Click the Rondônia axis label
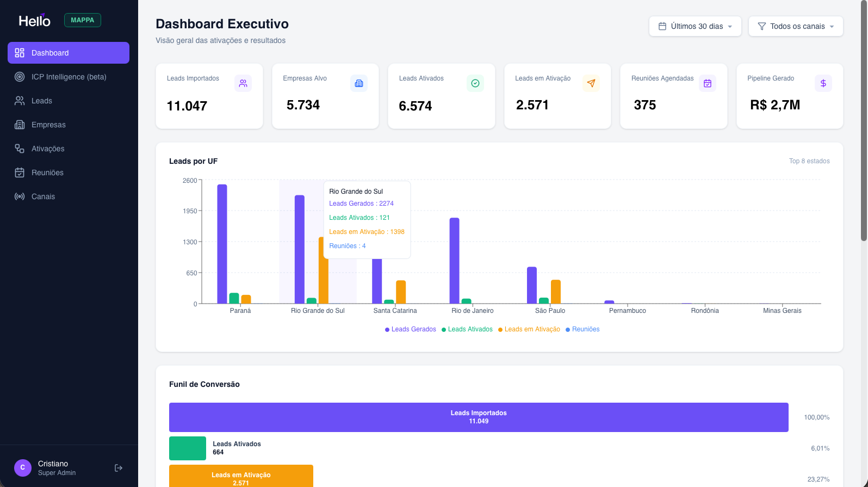 point(705,311)
